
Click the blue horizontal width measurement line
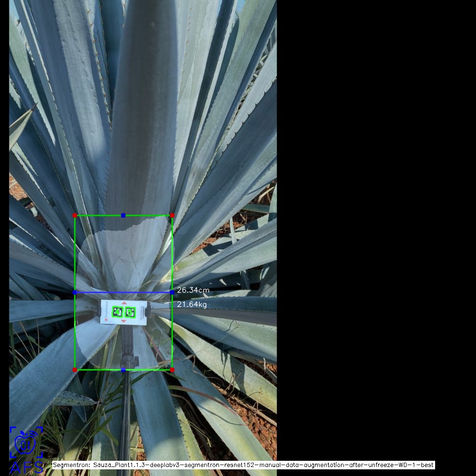tap(143, 292)
